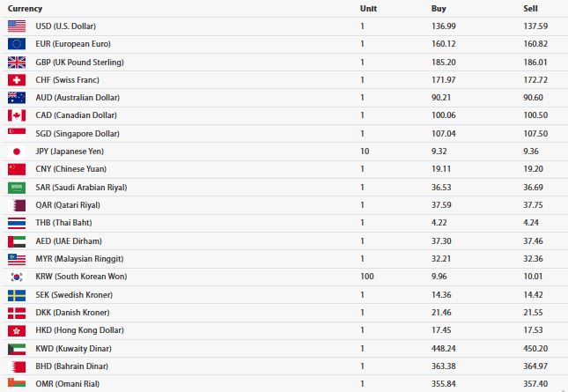Click the EUR buy rate 160.12
The height and width of the screenshot is (392, 568).
(444, 43)
